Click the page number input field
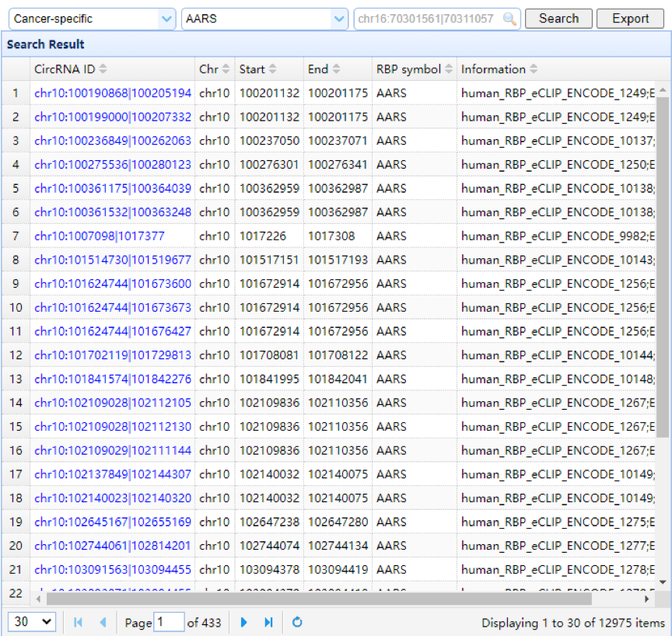Screen dimensions: 672x636 169,622
